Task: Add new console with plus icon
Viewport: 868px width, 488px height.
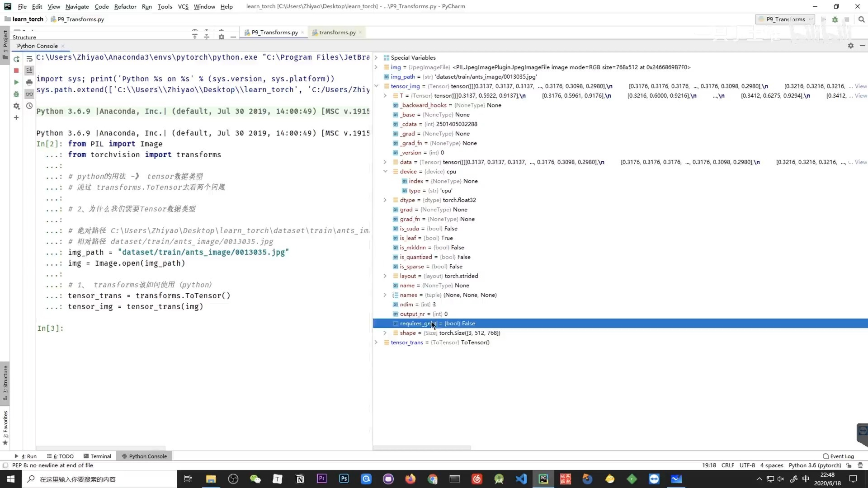Action: [16, 117]
